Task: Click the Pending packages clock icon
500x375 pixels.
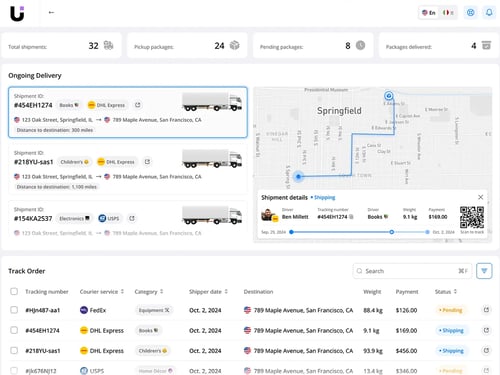Action: 360,45
